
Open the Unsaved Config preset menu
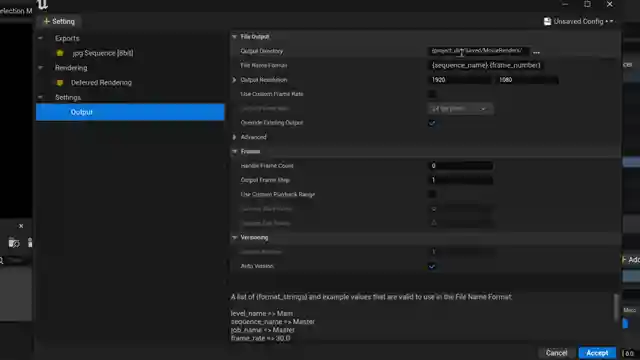(x=579, y=21)
